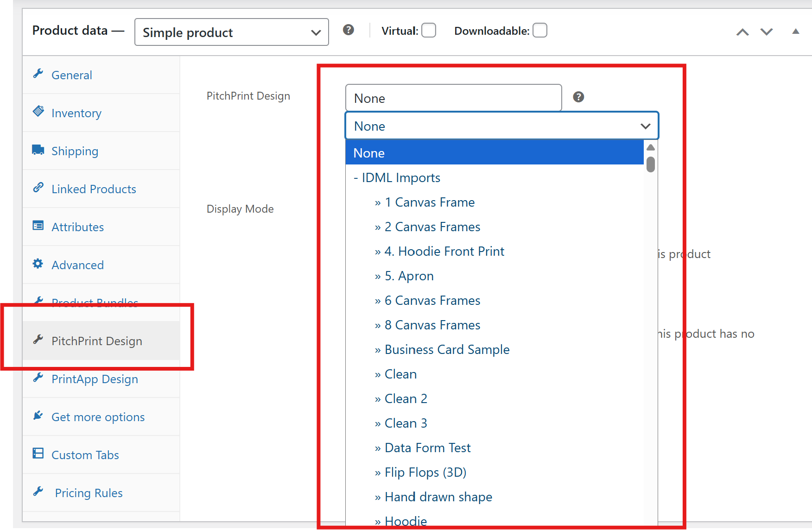
Task: Open the Simple product type dropdown
Action: pyautogui.click(x=232, y=32)
